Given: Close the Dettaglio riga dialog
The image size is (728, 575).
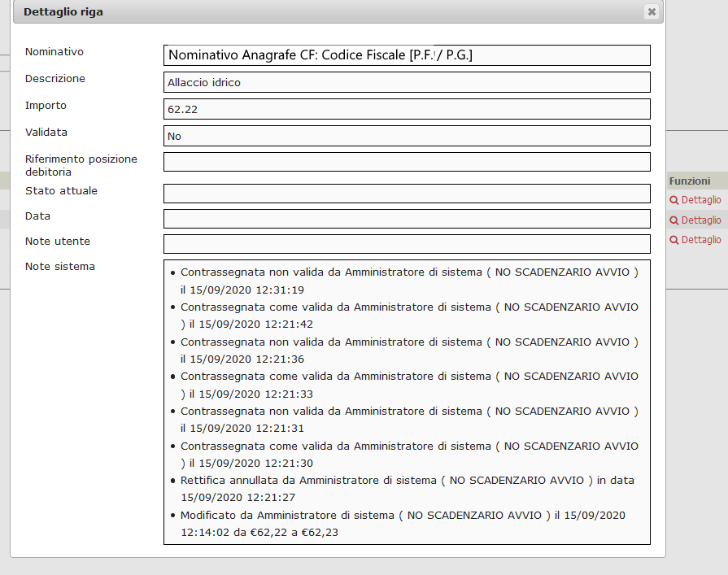Looking at the screenshot, I should pos(651,11).
